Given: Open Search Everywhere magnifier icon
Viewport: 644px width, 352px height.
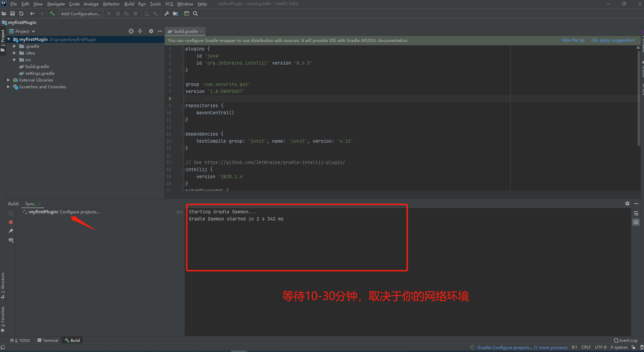Looking at the screenshot, I should [195, 14].
